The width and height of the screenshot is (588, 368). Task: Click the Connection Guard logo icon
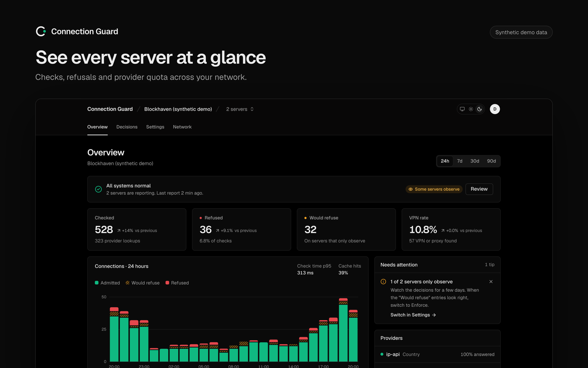[41, 31]
